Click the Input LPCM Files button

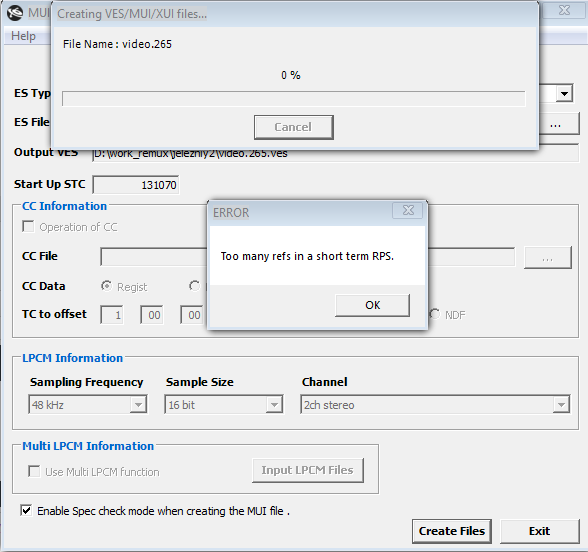(308, 470)
